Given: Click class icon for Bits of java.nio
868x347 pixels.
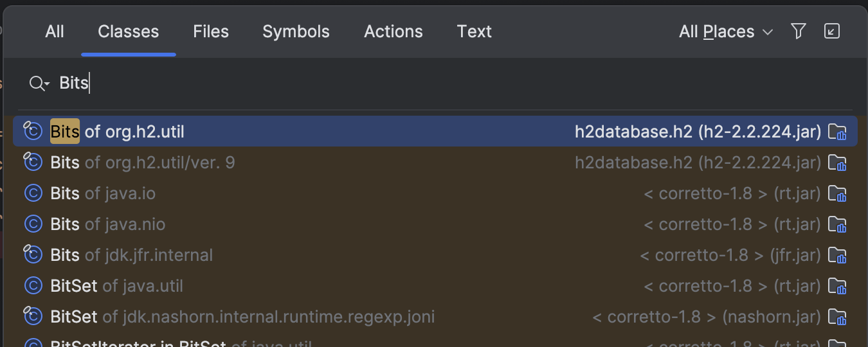Looking at the screenshot, I should tap(33, 224).
